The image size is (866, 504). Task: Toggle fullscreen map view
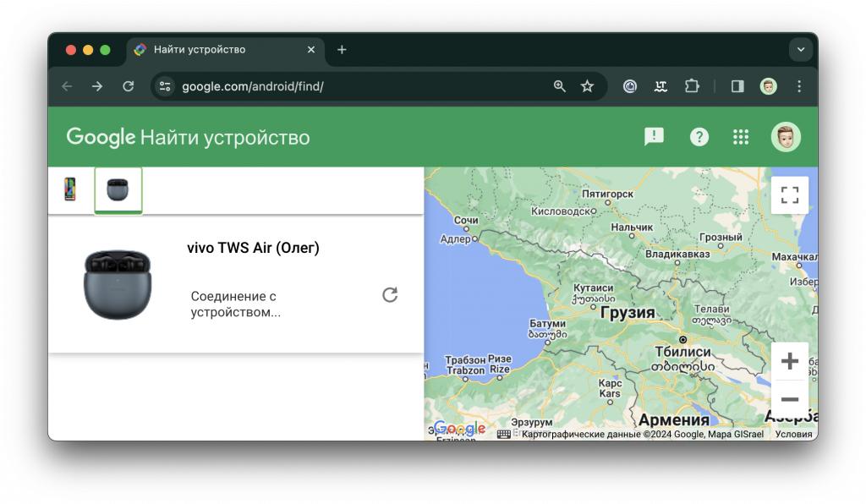pyautogui.click(x=789, y=195)
